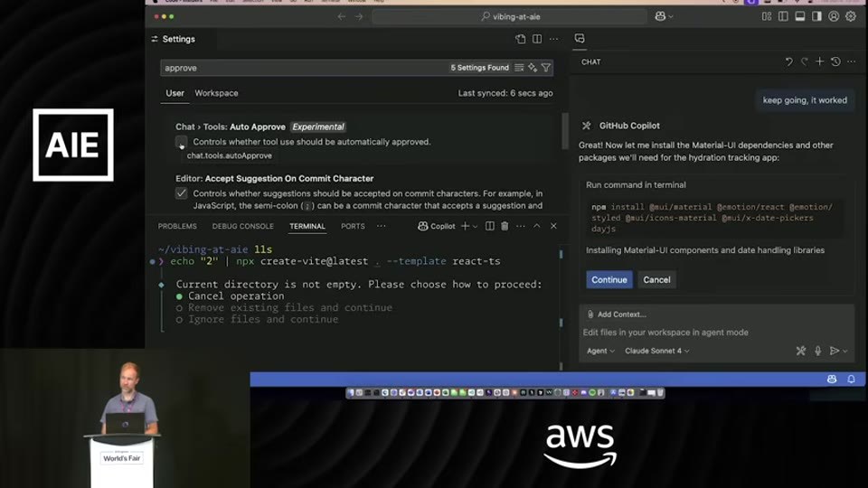Maximize the panel with the chevron up

[536, 226]
